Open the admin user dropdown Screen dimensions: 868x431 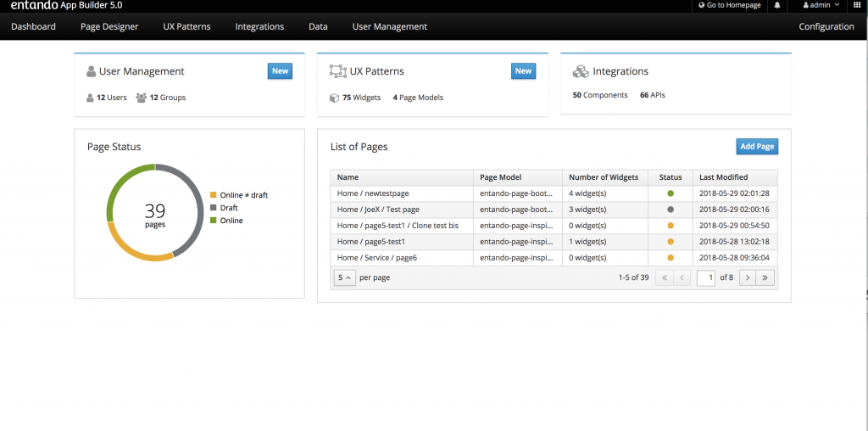(821, 5)
